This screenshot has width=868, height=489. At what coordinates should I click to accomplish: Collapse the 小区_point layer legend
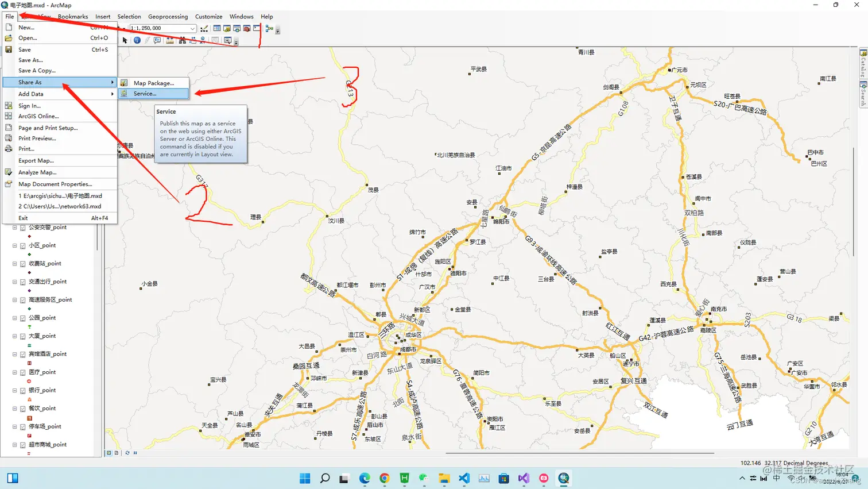tap(15, 246)
